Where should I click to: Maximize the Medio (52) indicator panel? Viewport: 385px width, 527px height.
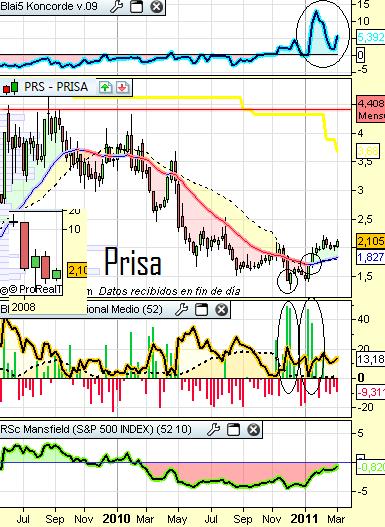pyautogui.click(x=202, y=310)
